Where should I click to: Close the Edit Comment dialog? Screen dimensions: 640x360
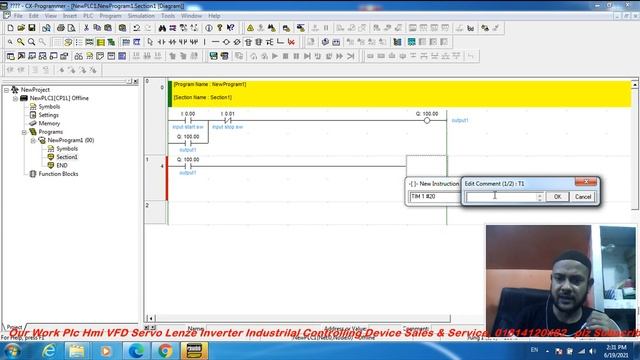tap(586, 182)
